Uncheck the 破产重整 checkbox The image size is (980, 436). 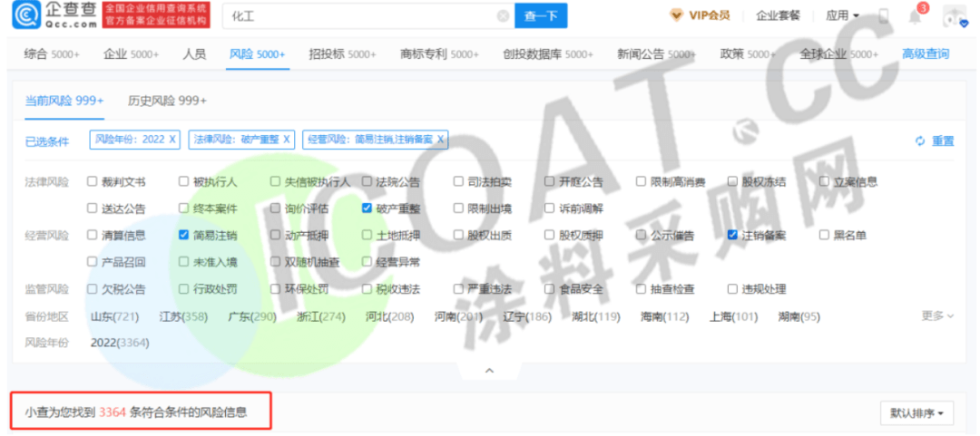tap(367, 208)
